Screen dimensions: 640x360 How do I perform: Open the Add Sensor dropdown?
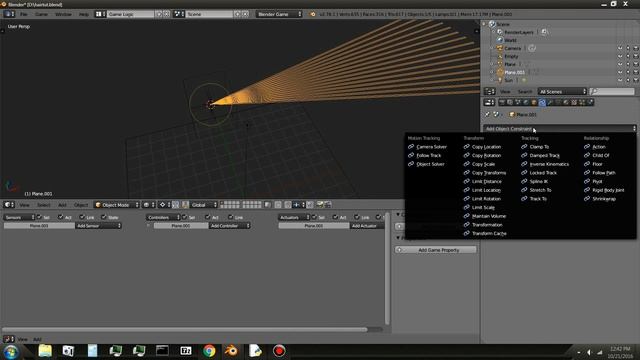98,226
